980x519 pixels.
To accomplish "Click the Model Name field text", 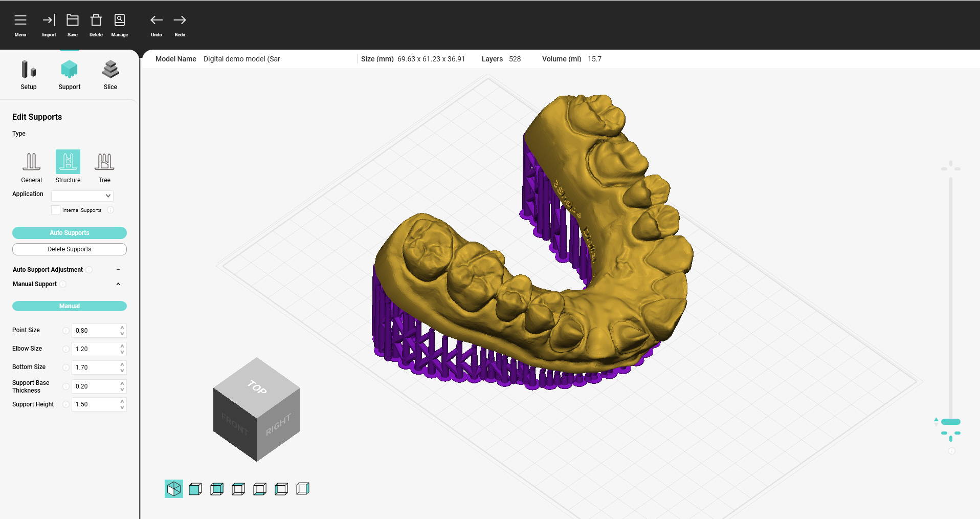I will [x=242, y=59].
